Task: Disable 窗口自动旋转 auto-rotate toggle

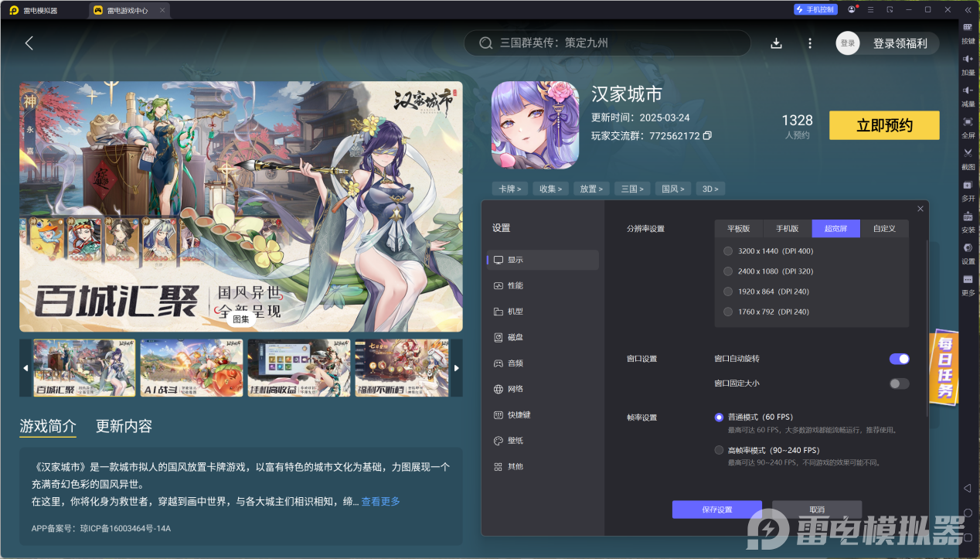Action: (x=899, y=359)
